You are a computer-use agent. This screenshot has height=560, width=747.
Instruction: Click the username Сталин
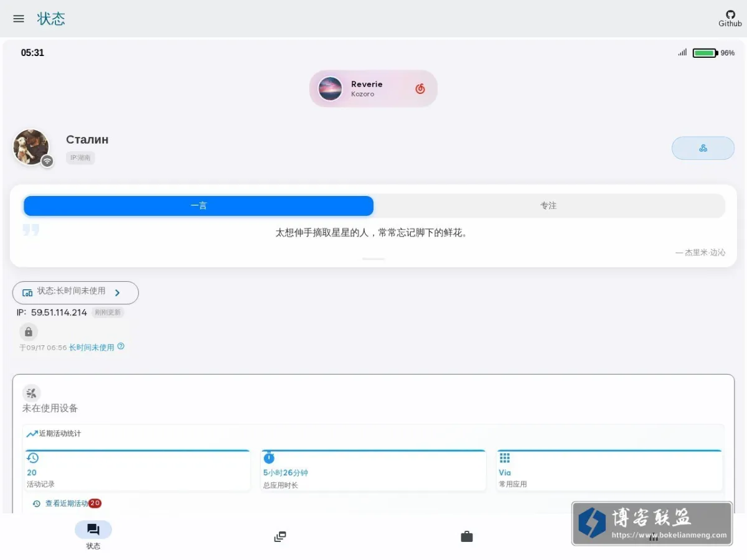tap(87, 139)
